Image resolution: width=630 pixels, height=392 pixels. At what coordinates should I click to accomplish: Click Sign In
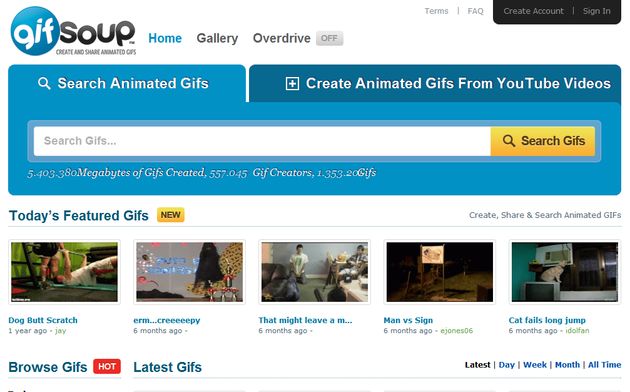pyautogui.click(x=597, y=11)
